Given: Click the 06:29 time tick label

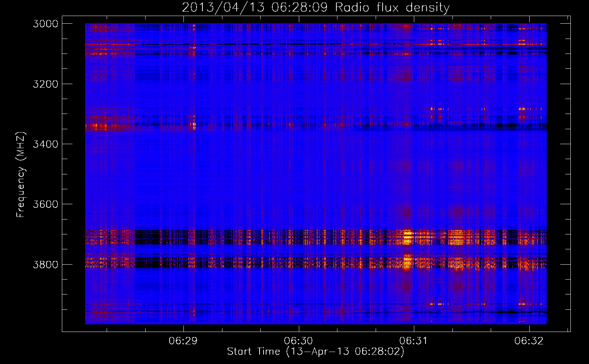Looking at the screenshot, I should click(183, 341).
